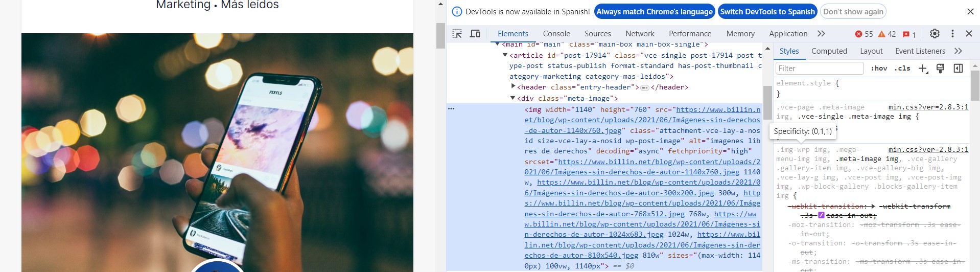Click the webpage vertical scrollbar thumb
980x272 pixels.
coord(440,35)
